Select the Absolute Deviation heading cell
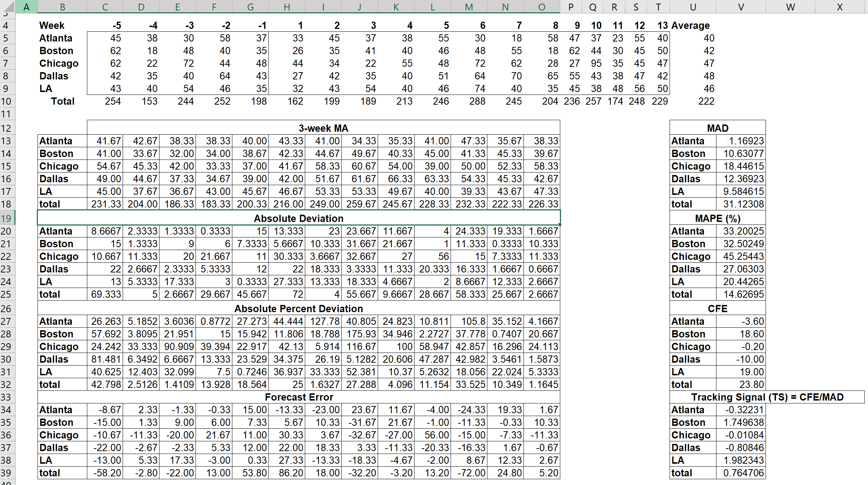Screen dimensions: 868x485 click(299, 218)
